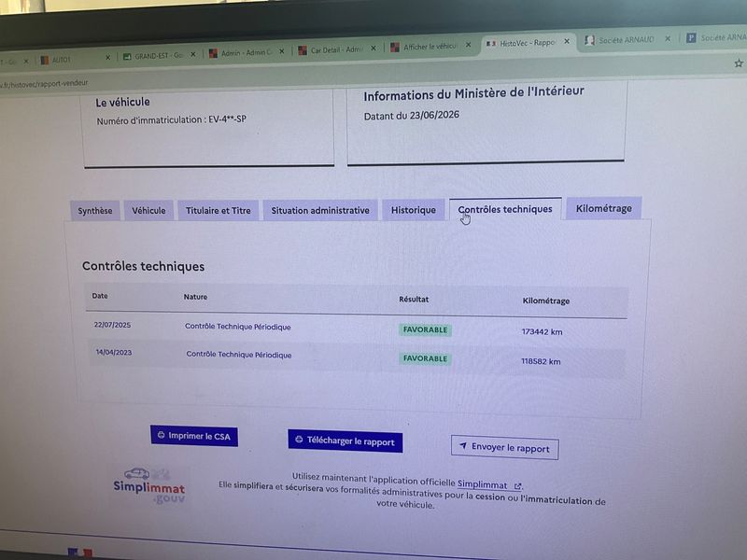Click FAVORABLE badge in 22/07/2025 row
This screenshot has height=560, width=747.
pyautogui.click(x=425, y=330)
